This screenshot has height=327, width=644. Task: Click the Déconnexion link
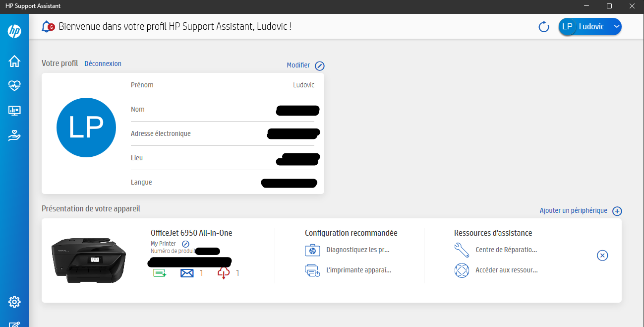(103, 64)
